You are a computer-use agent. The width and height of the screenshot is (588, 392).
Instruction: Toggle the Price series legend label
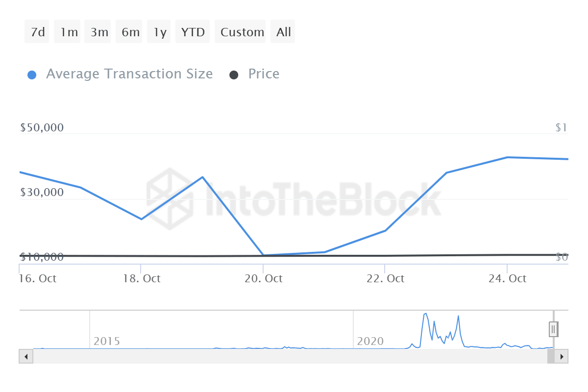(x=264, y=74)
